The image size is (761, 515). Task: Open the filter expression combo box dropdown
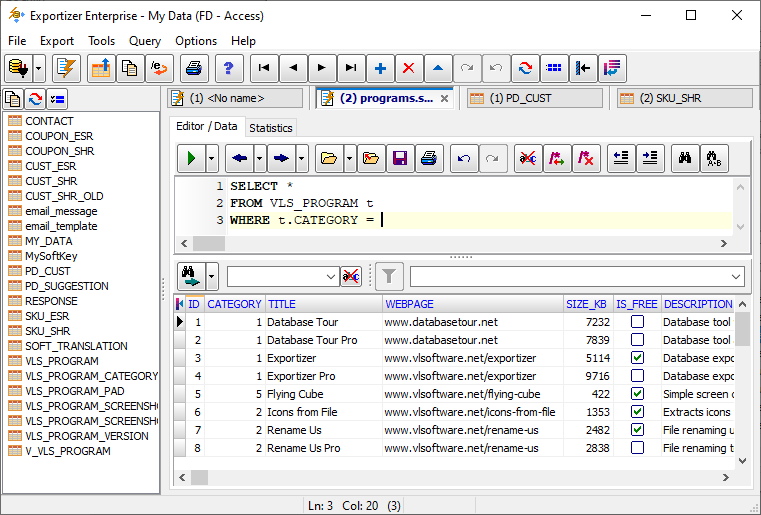[736, 277]
